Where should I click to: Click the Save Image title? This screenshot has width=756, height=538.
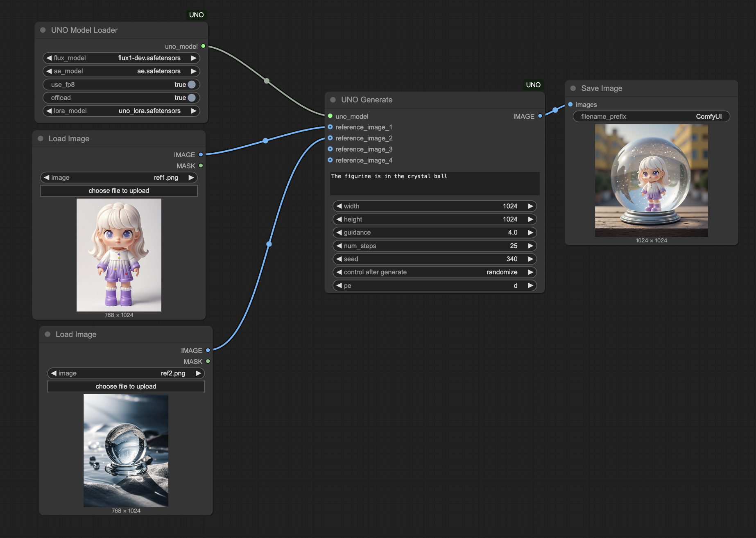click(x=602, y=88)
